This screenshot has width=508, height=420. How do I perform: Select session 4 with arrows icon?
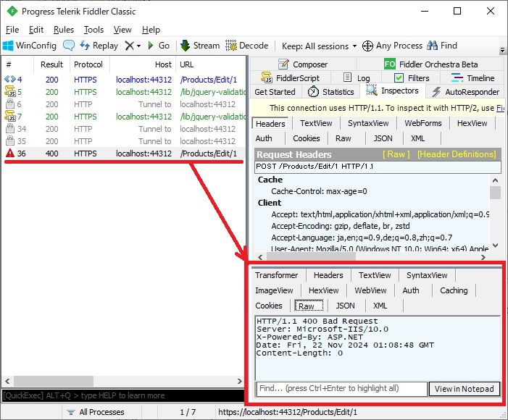pos(10,79)
